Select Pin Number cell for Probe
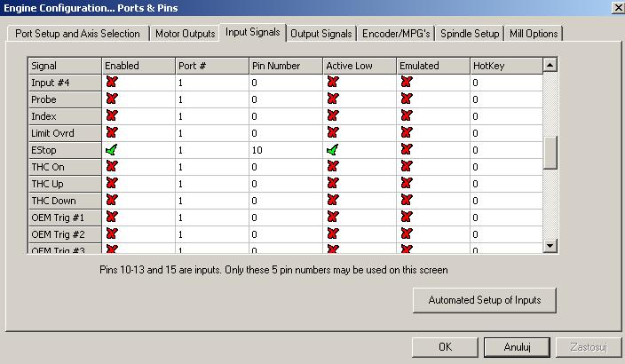The image size is (625, 364). 286,99
